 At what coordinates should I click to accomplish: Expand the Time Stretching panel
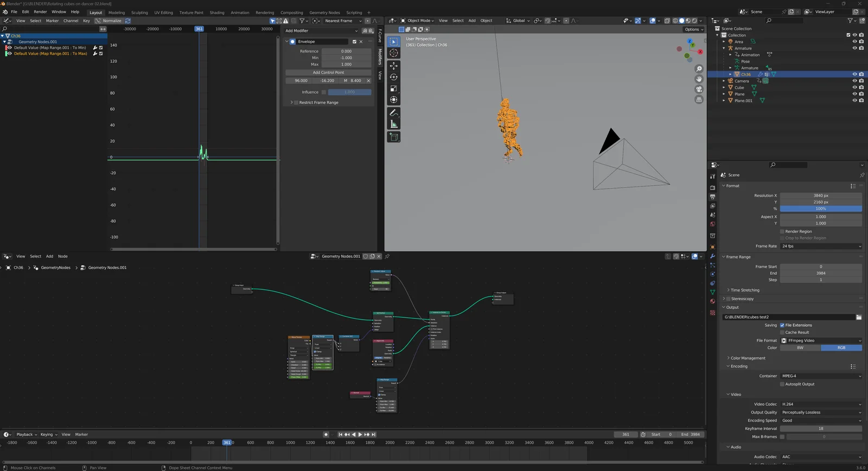(x=745, y=290)
